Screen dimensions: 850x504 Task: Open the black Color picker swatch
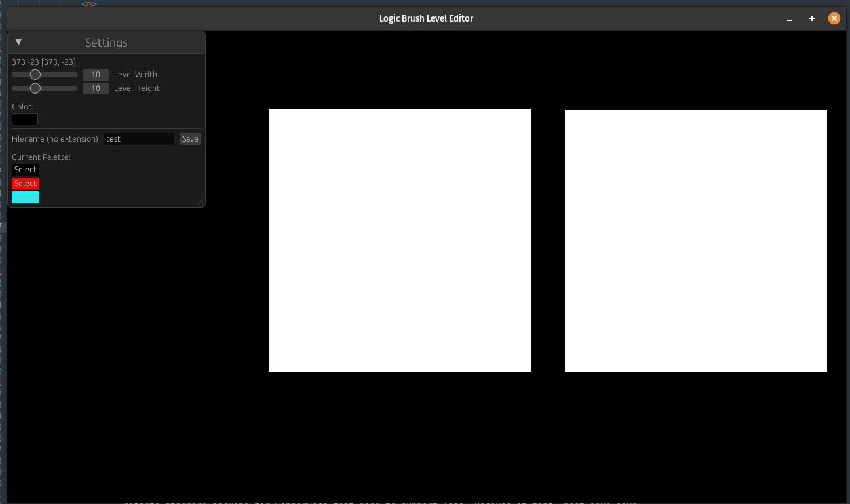[25, 119]
